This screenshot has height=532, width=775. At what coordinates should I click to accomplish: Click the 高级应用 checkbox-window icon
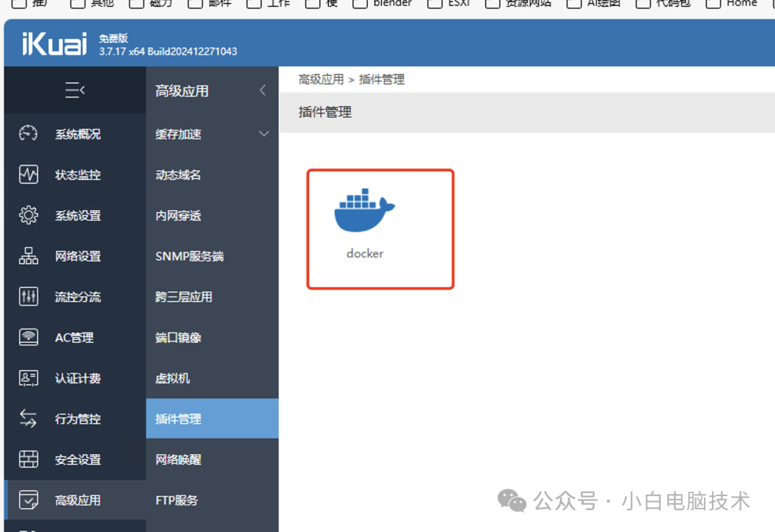[28, 500]
